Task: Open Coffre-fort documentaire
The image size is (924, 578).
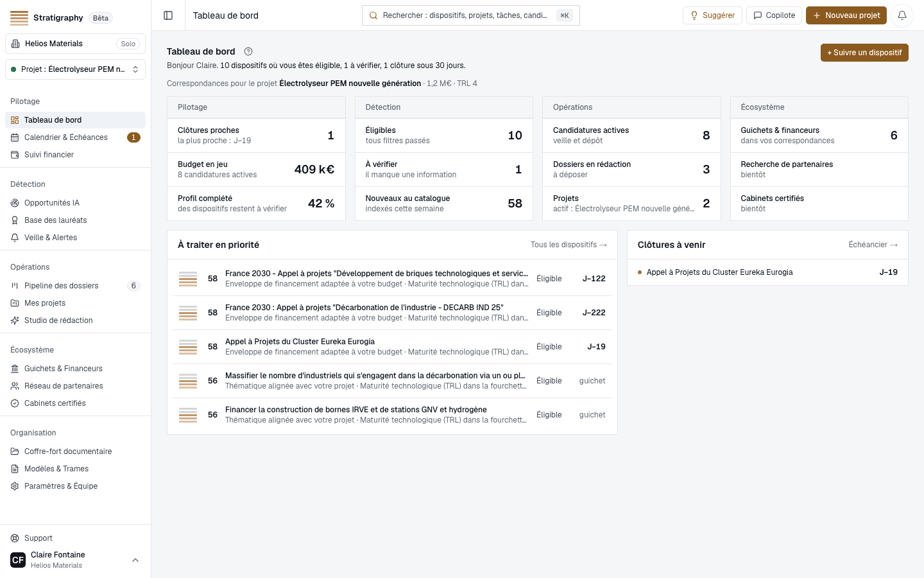Action: pos(75,451)
